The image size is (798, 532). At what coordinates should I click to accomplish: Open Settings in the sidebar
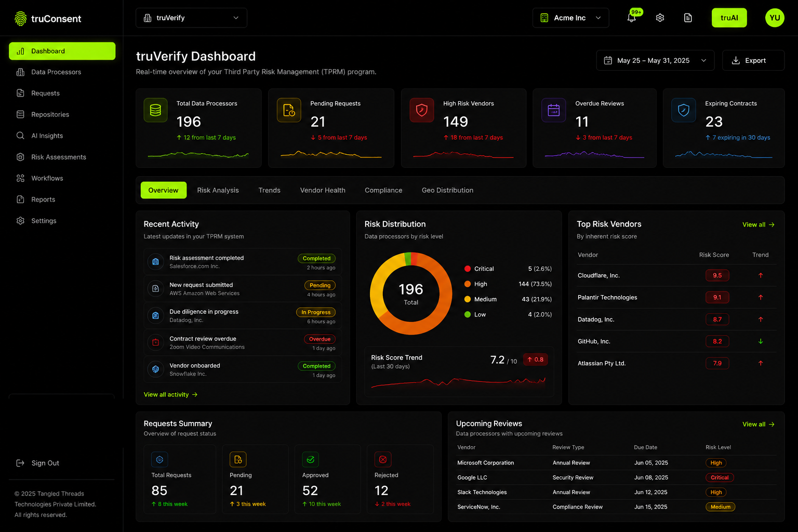tap(62, 221)
